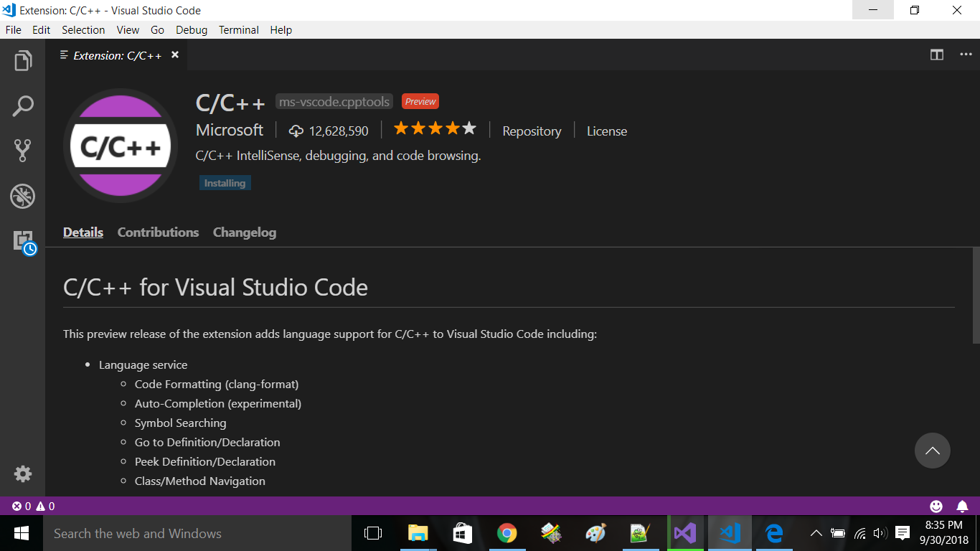The width and height of the screenshot is (980, 551).
Task: Open the Source Control view
Action: [x=23, y=151]
